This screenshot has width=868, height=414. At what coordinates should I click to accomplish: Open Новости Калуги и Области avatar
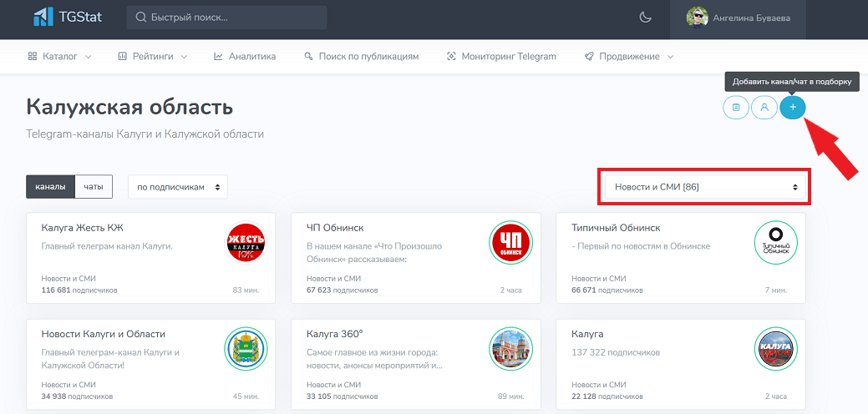pyautogui.click(x=246, y=349)
